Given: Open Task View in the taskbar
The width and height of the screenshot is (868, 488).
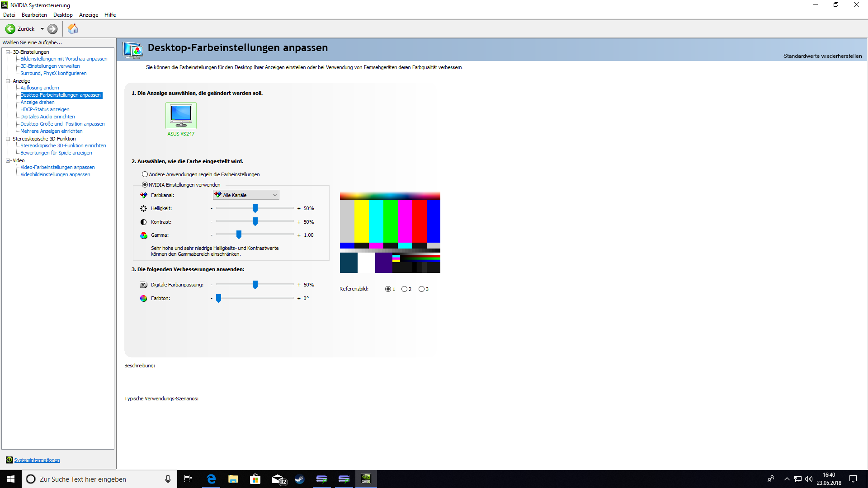Looking at the screenshot, I should point(188,479).
